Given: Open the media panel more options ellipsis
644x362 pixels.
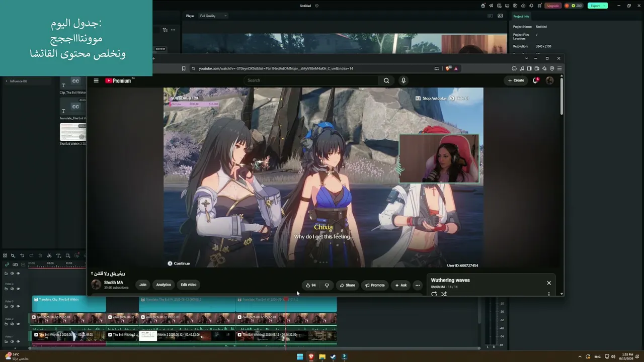Looking at the screenshot, I should tap(173, 30).
